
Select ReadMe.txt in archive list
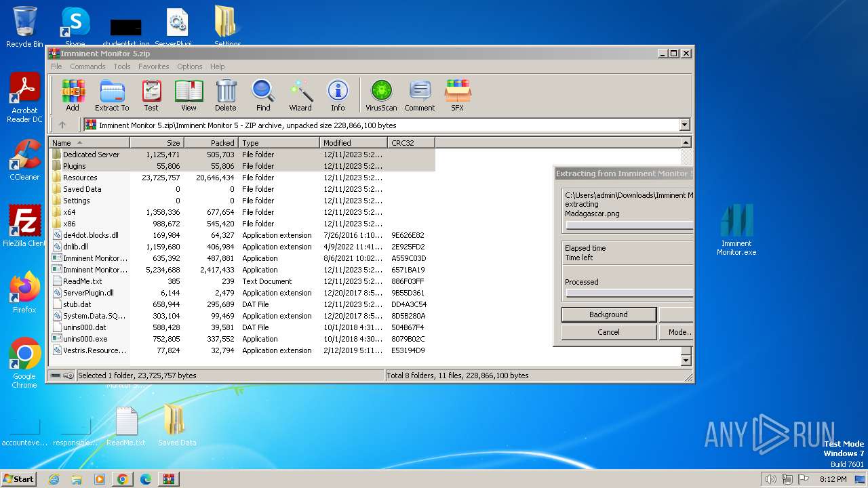tap(241, 281)
